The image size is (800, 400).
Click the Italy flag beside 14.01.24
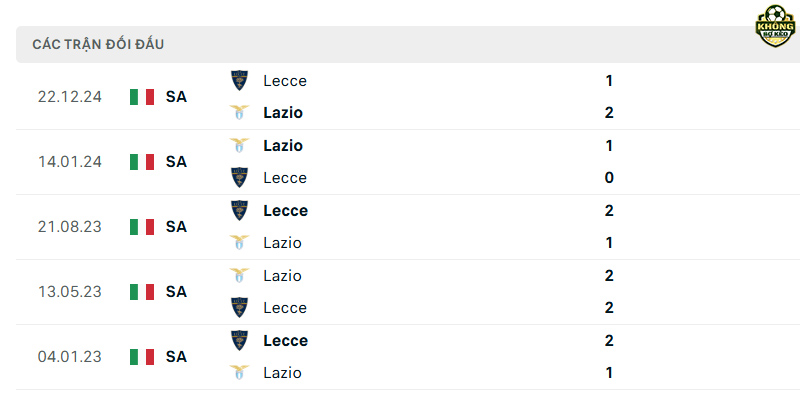tap(142, 162)
